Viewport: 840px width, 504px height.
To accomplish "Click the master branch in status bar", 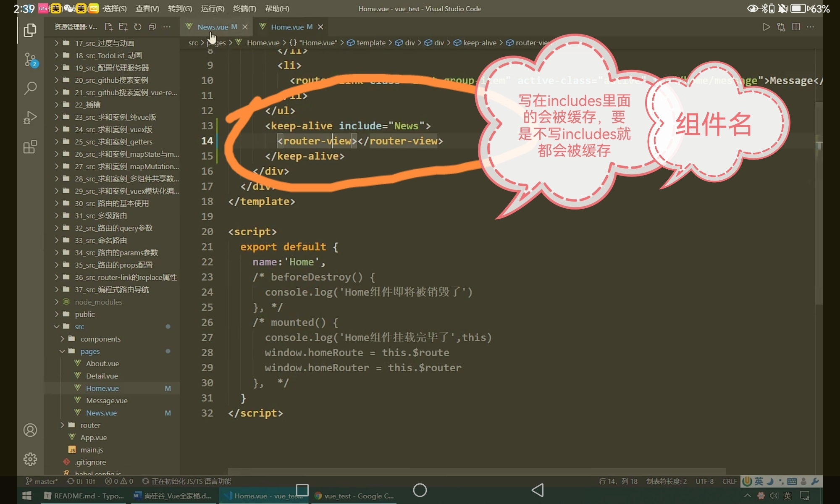I will click(42, 481).
